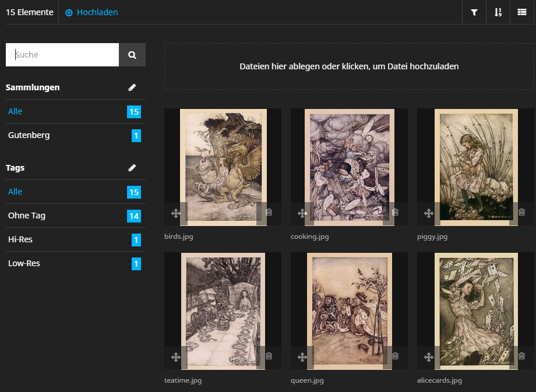Viewport: 536px width, 392px height.
Task: Filter by Ohne Tag
Action: coord(76,216)
